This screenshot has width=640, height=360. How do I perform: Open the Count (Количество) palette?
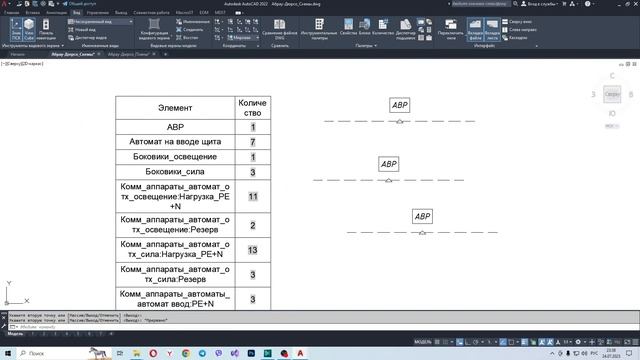point(383,27)
